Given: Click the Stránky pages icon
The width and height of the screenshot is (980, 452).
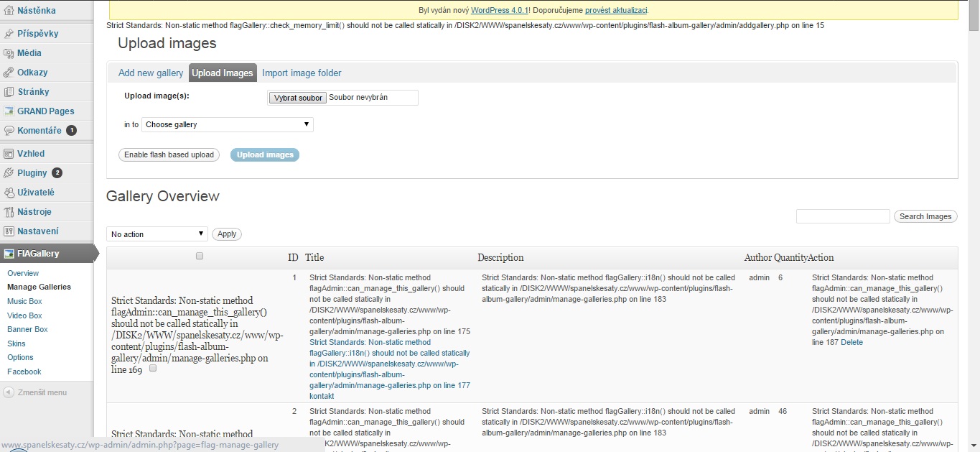Looking at the screenshot, I should pyautogui.click(x=9, y=92).
